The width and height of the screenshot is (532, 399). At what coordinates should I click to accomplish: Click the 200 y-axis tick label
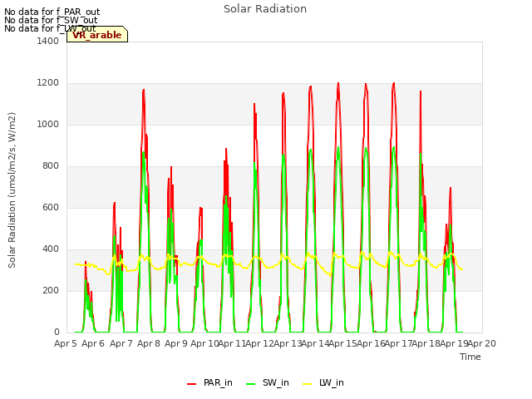(51, 290)
